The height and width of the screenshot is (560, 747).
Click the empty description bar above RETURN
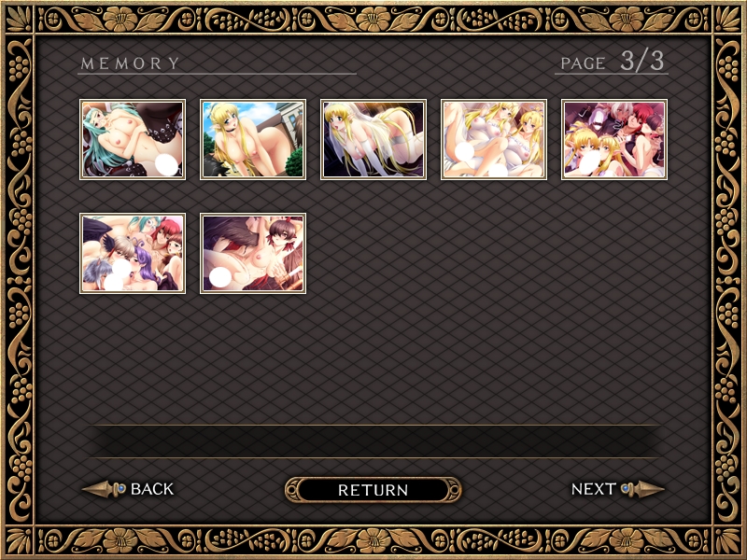coord(374,441)
